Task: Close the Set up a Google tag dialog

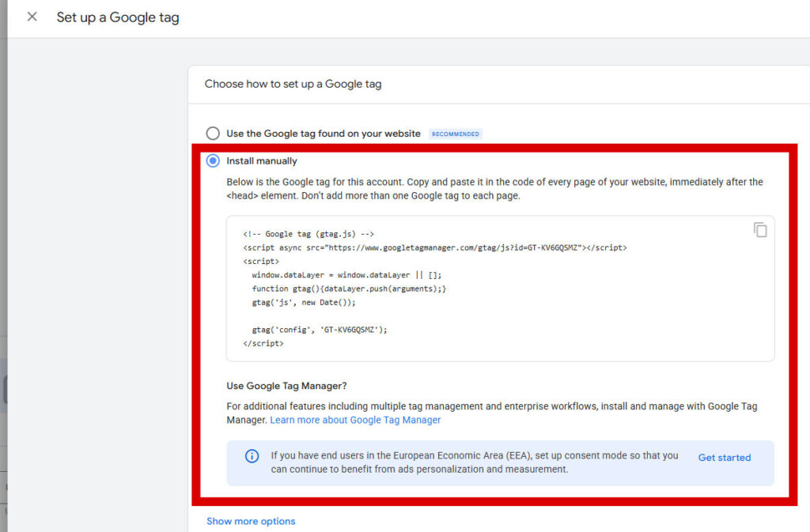Action: coord(32,17)
